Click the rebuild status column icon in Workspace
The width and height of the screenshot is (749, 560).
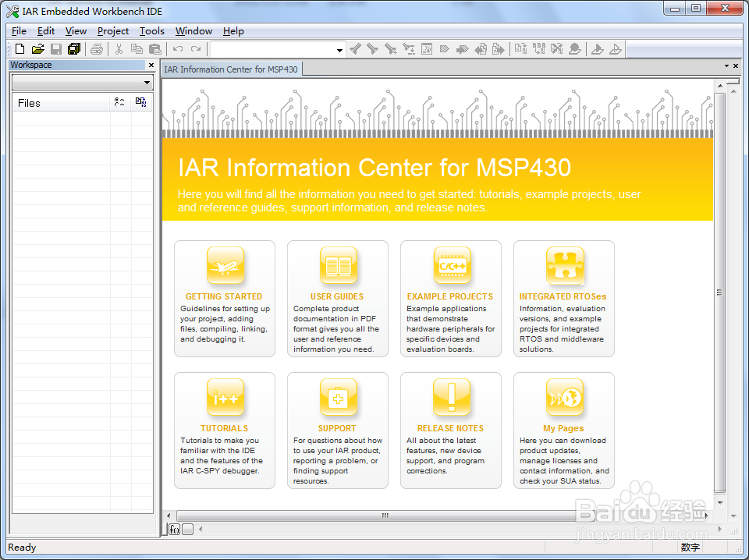click(x=141, y=102)
